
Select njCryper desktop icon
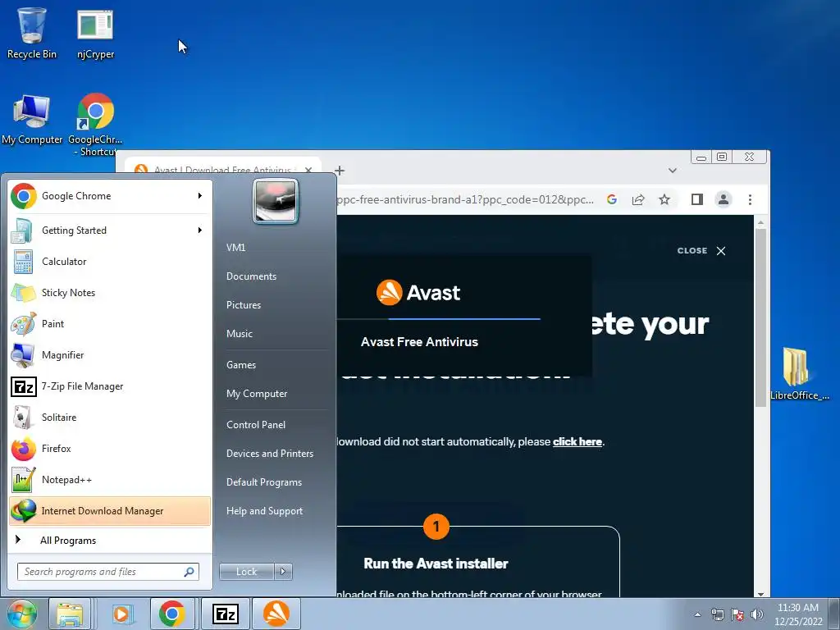click(x=95, y=33)
